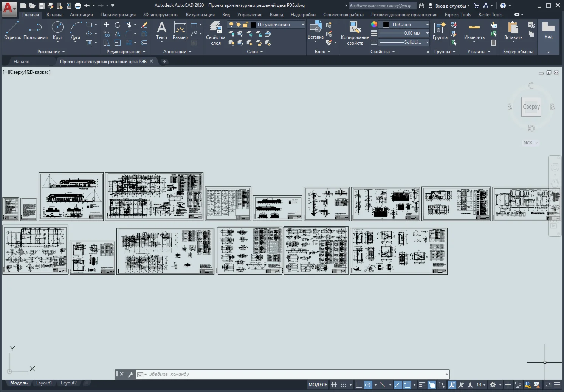Screen dimensions: 564x392
Task: Open the Параметризация ribbon tab
Action: pyautogui.click(x=118, y=15)
